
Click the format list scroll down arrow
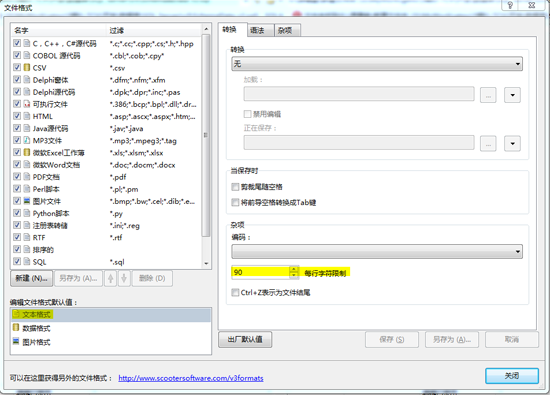[x=206, y=263]
